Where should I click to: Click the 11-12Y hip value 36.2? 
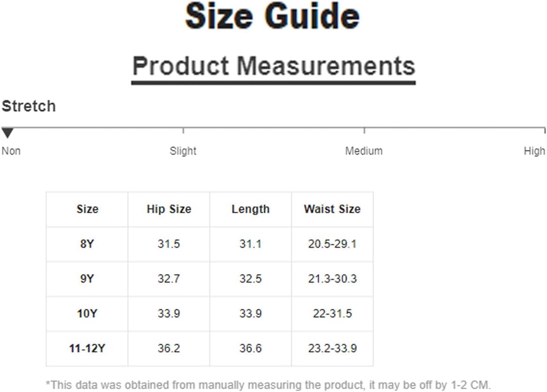pyautogui.click(x=169, y=348)
